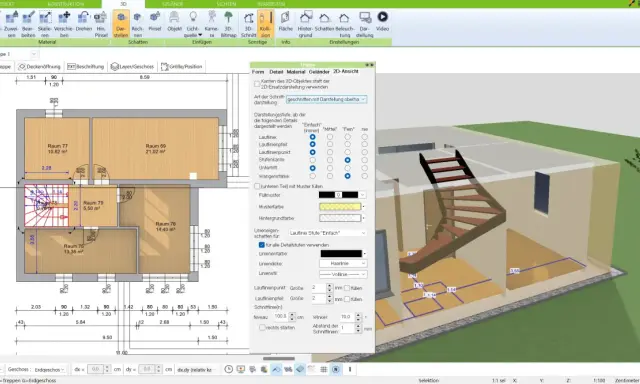640x384 pixels.
Task: Set Untertritt to Fein radio option
Action: coord(347,168)
